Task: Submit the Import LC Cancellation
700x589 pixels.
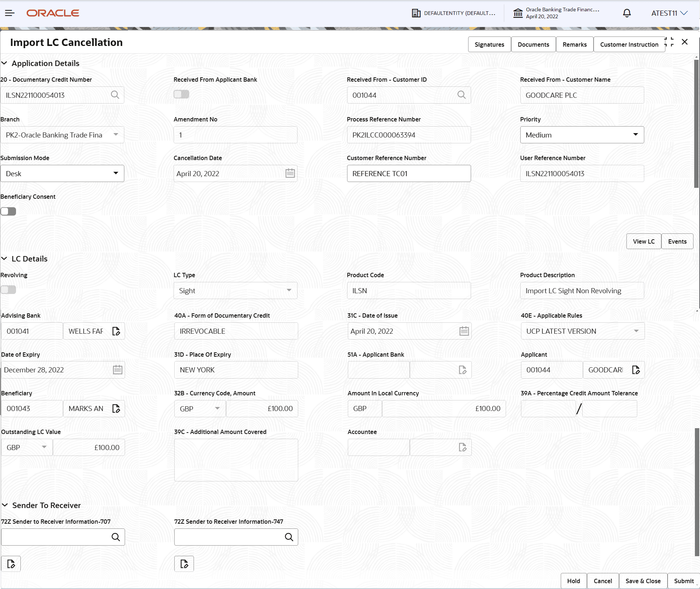Action: tap(683, 581)
